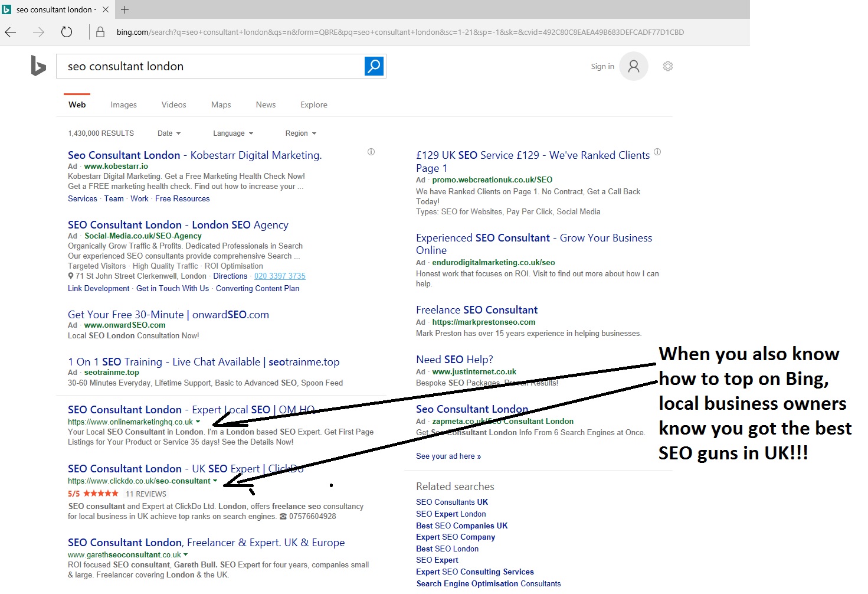Click the ad info icon beside Kobestarr result

371,152
